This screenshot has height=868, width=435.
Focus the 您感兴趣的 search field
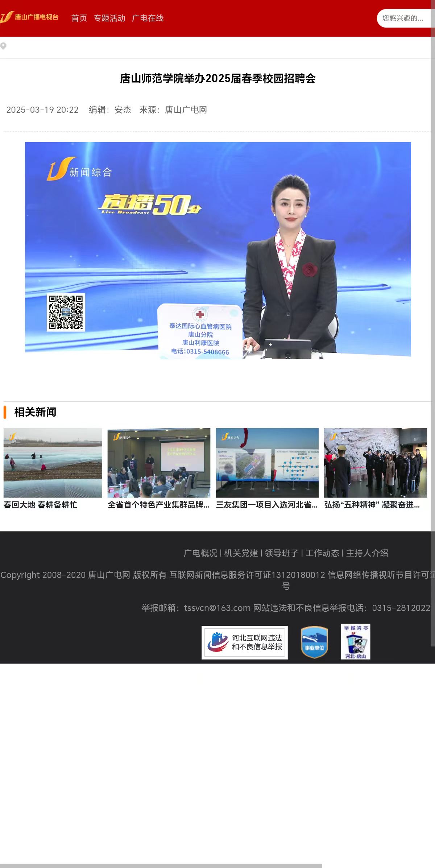tap(403, 18)
